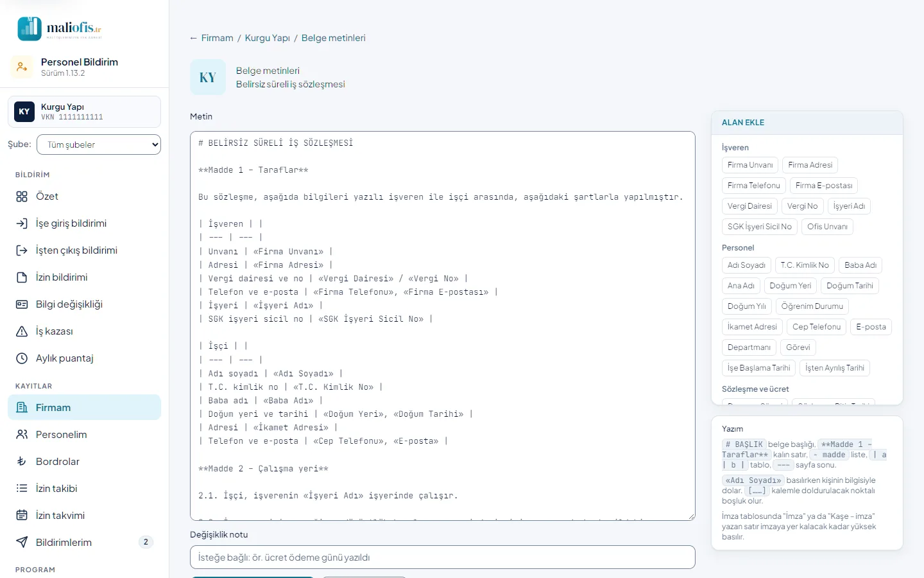Click into the Metin document text editor
This screenshot has width=924, height=578.
(x=443, y=326)
